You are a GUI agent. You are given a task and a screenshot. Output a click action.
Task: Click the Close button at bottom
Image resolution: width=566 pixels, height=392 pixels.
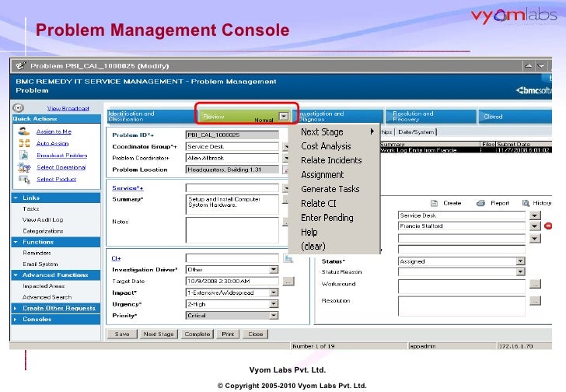click(x=256, y=334)
